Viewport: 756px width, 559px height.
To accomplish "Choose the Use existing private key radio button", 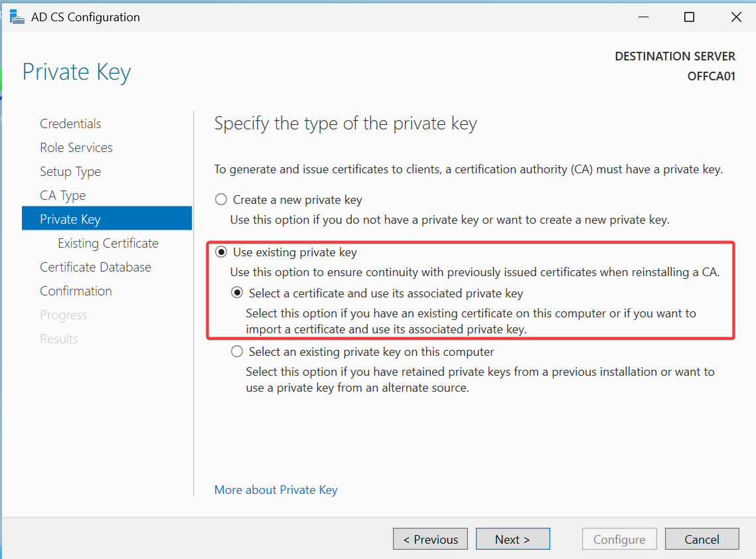I will 221,252.
